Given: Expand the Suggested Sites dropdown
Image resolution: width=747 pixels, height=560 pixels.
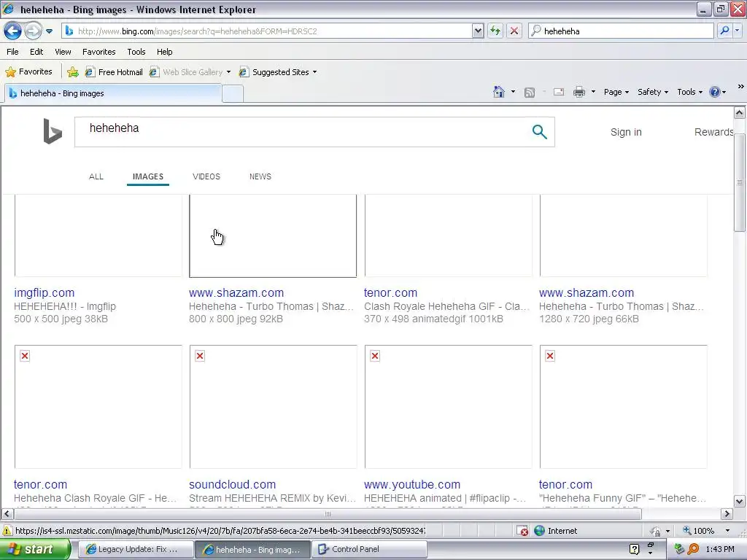Looking at the screenshot, I should (314, 72).
